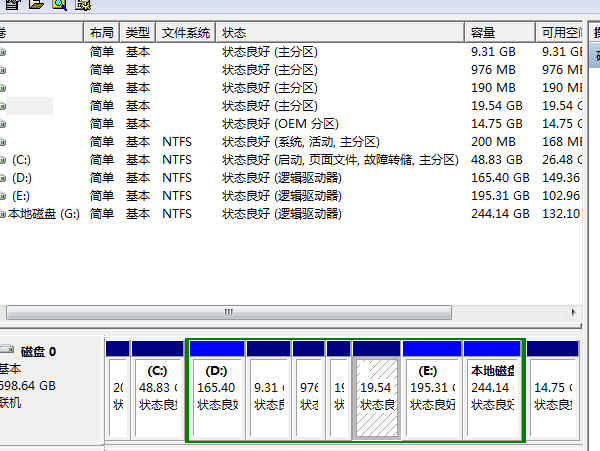The image size is (600, 451).
Task: Click the 149.36 free space cell
Action: (561, 177)
